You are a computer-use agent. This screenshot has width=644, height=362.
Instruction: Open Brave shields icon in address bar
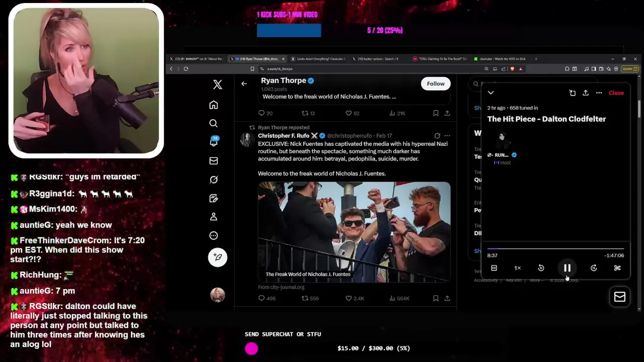point(513,69)
